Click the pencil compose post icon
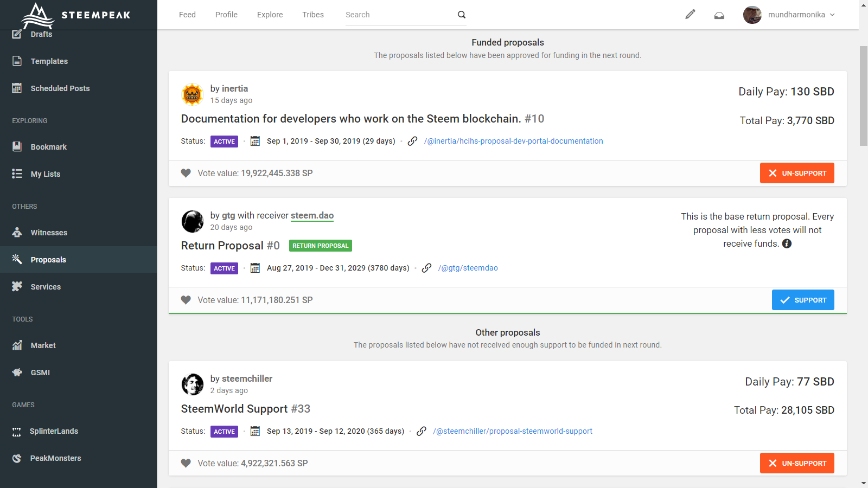Image resolution: width=868 pixels, height=488 pixels. coord(690,15)
